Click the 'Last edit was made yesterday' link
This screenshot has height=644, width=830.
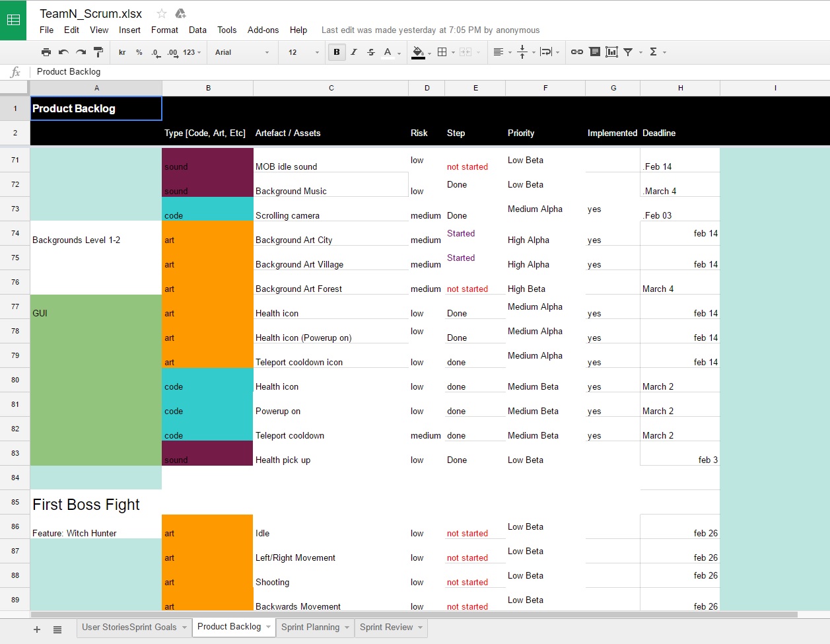(x=430, y=30)
